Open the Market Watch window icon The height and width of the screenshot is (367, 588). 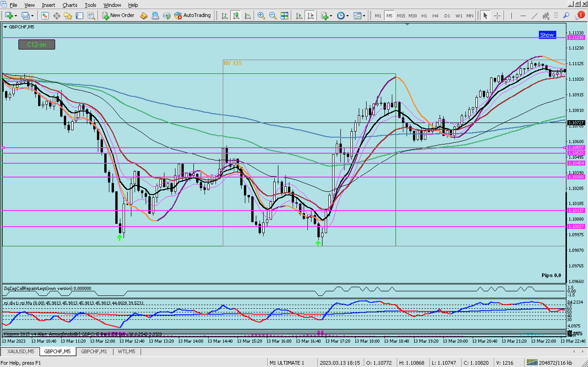pyautogui.click(x=45, y=16)
